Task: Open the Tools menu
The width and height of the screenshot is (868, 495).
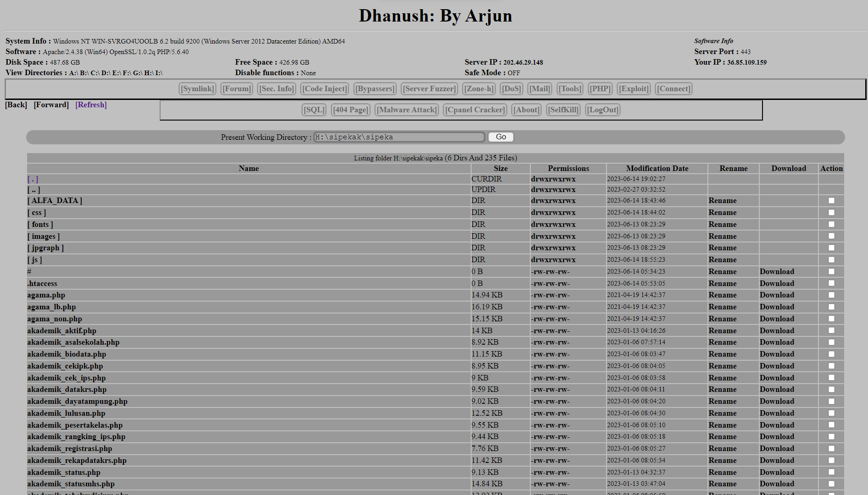Action: (570, 89)
